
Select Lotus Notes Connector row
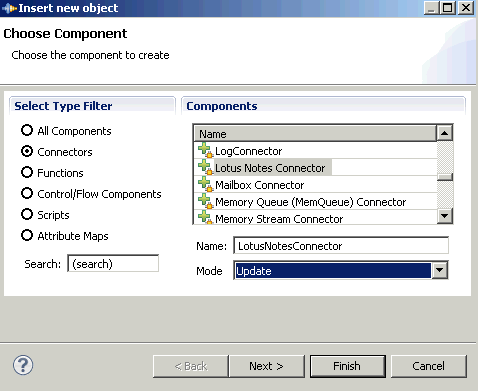click(x=315, y=168)
